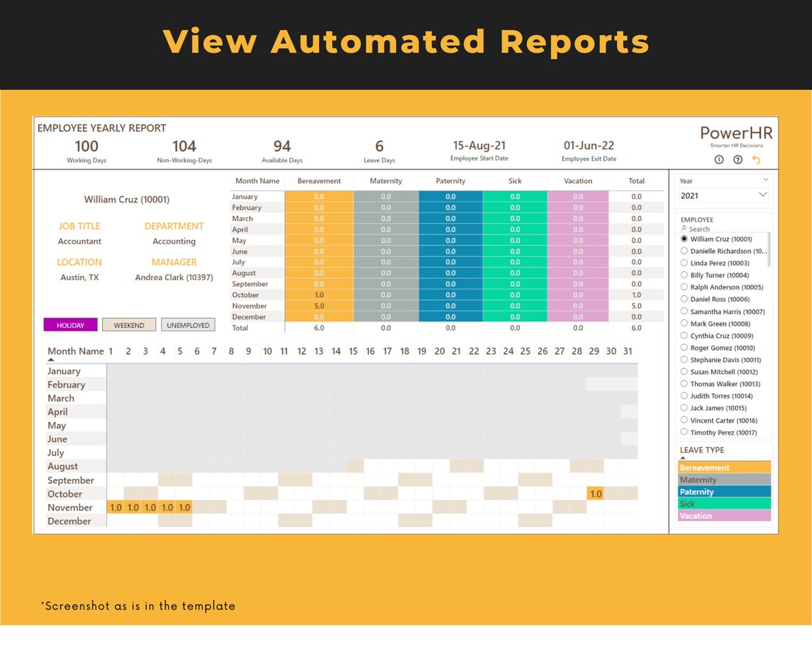
Task: Click the search magnifier in Employee slicer
Action: click(x=684, y=228)
